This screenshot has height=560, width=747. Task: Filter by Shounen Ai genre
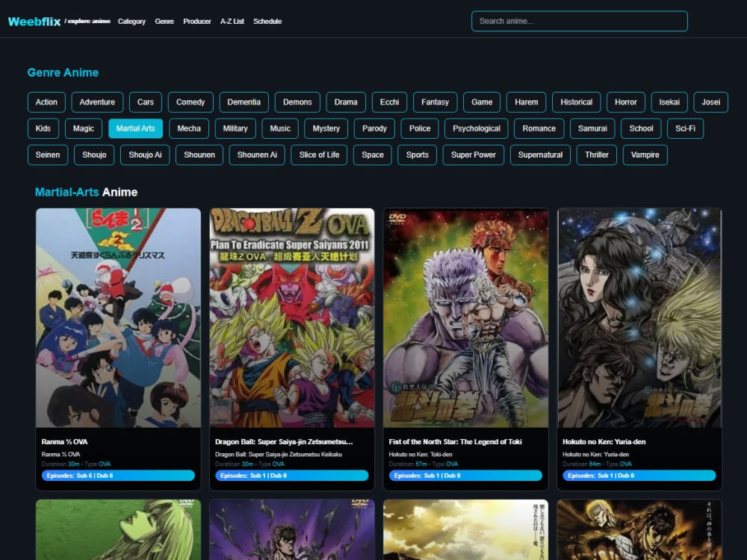coord(257,155)
